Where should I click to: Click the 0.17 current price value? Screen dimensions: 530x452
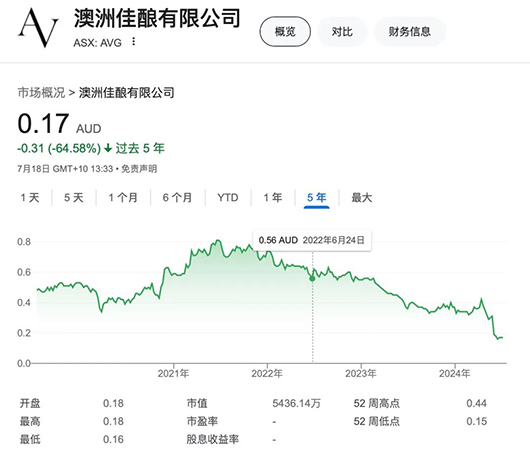pos(43,123)
